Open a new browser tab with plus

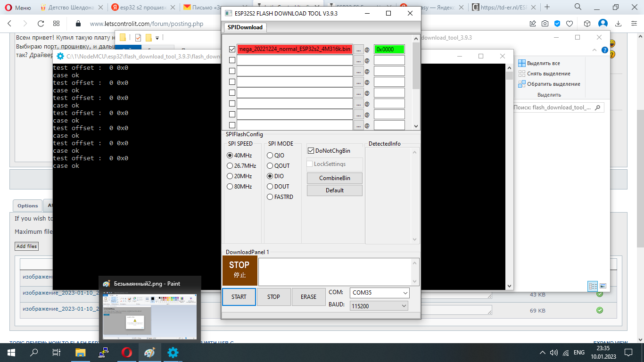547,8
